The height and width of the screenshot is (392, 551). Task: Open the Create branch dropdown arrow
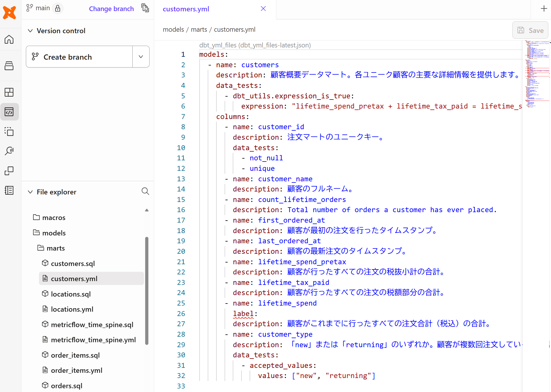click(141, 57)
